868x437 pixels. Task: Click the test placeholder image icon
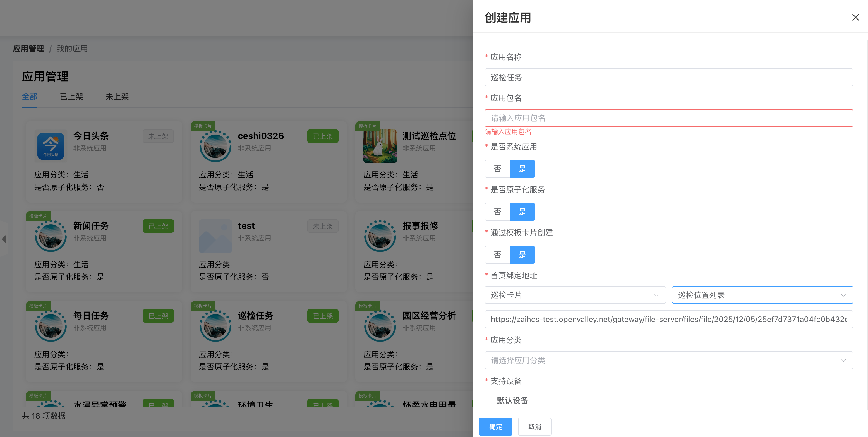pos(215,236)
